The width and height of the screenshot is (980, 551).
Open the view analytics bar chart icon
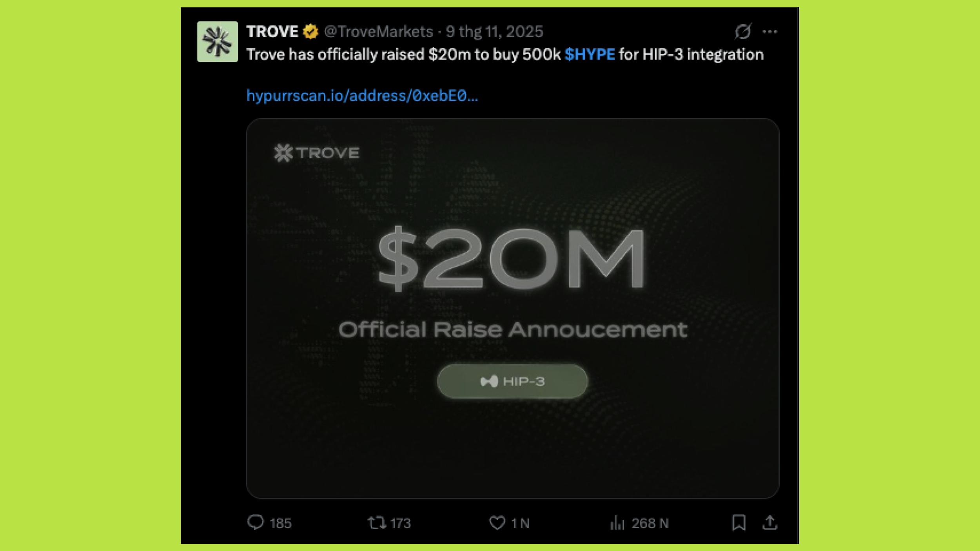617,522
